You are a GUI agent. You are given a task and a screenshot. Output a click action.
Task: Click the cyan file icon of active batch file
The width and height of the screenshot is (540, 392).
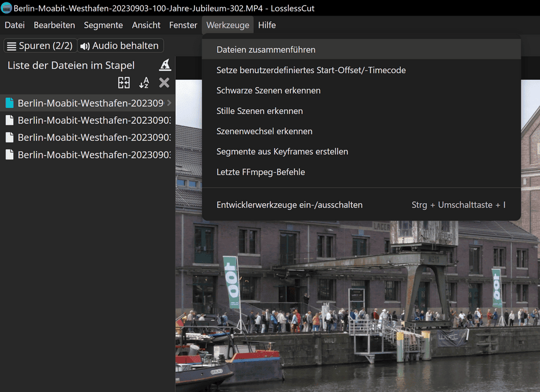(x=10, y=103)
